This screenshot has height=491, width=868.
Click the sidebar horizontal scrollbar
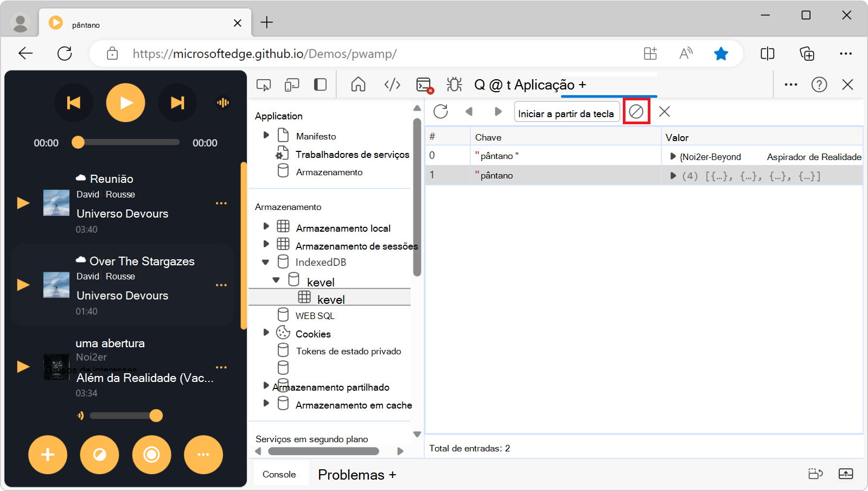point(323,451)
